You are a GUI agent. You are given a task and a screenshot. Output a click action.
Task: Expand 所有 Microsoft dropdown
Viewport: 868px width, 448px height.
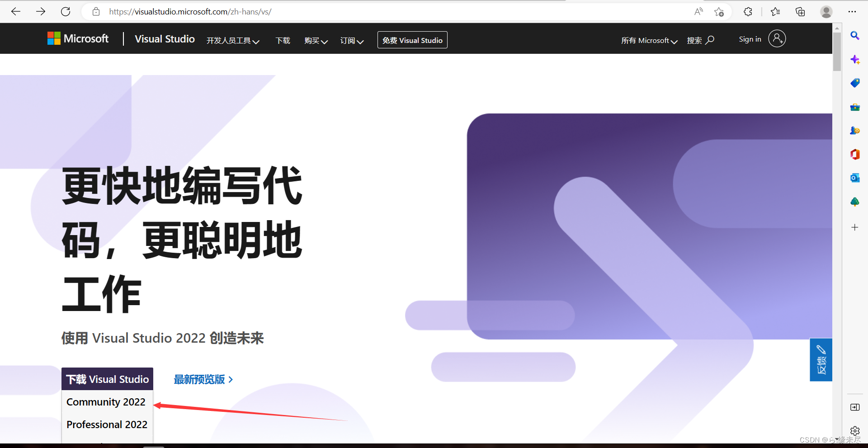pyautogui.click(x=649, y=41)
